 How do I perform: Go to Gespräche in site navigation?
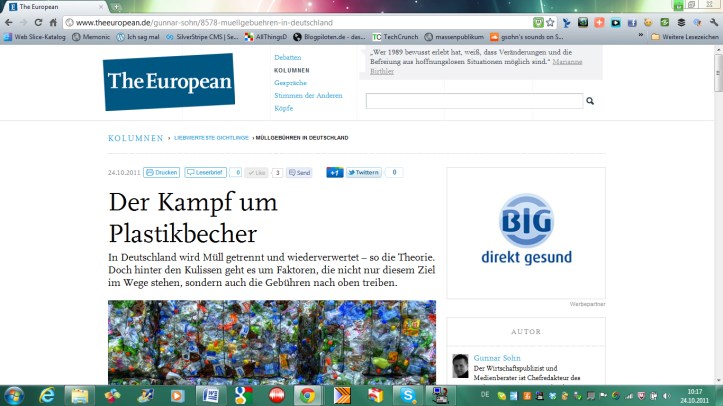coord(290,83)
